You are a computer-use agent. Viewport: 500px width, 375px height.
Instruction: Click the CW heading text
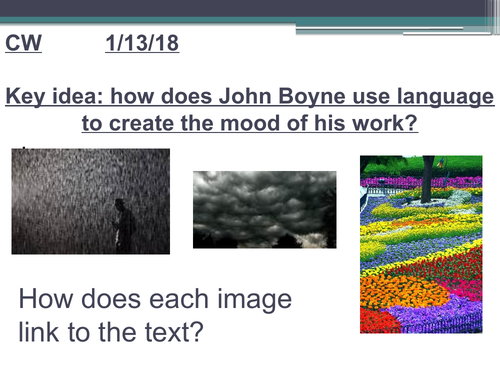pos(23,43)
